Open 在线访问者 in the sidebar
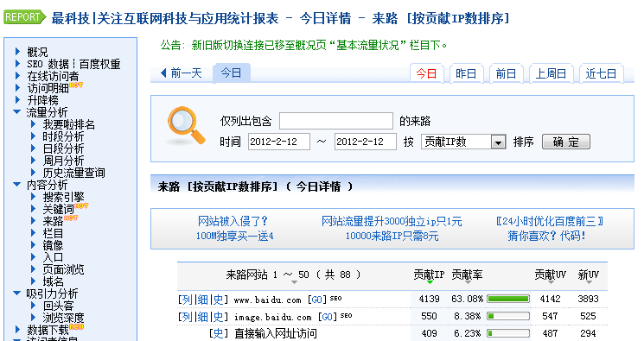 pyautogui.click(x=53, y=76)
